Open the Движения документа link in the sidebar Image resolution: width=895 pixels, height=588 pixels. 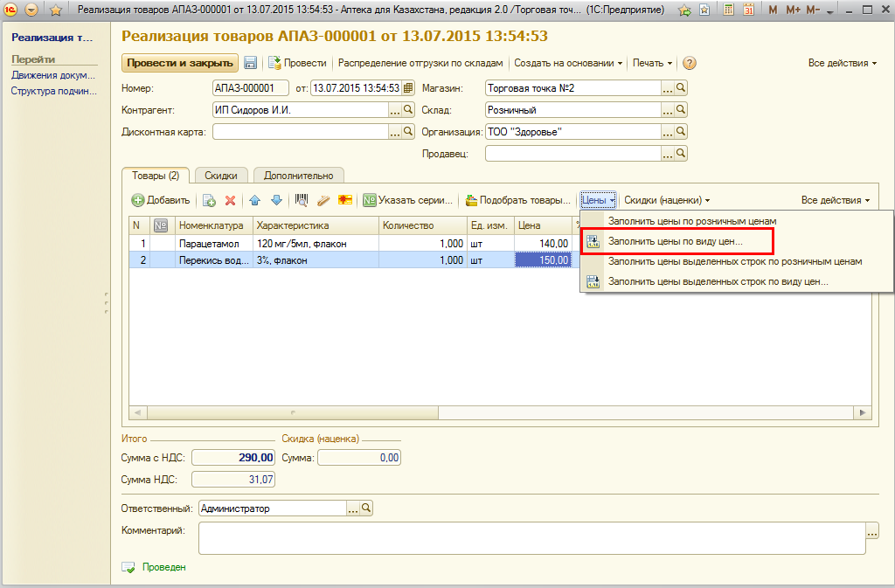click(52, 75)
